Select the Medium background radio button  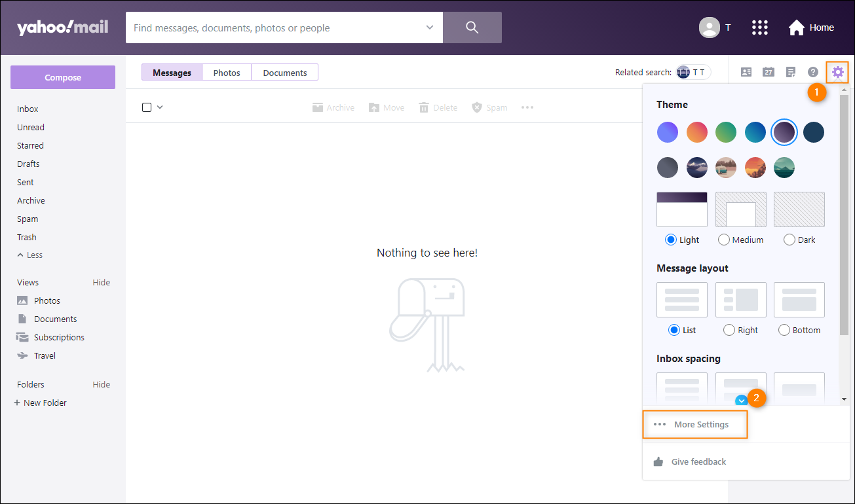pyautogui.click(x=724, y=240)
